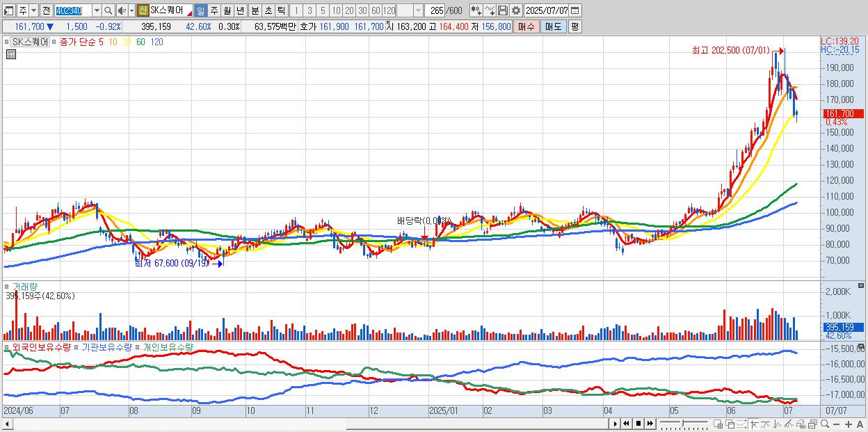Click the 개인보유수량 legend label
Image resolution: width=868 pixels, height=432 pixels.
pyautogui.click(x=168, y=346)
